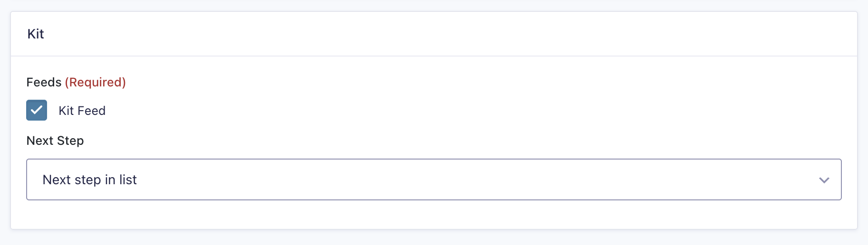Click the word 'Feed' beside the checkbox

pyautogui.click(x=91, y=111)
